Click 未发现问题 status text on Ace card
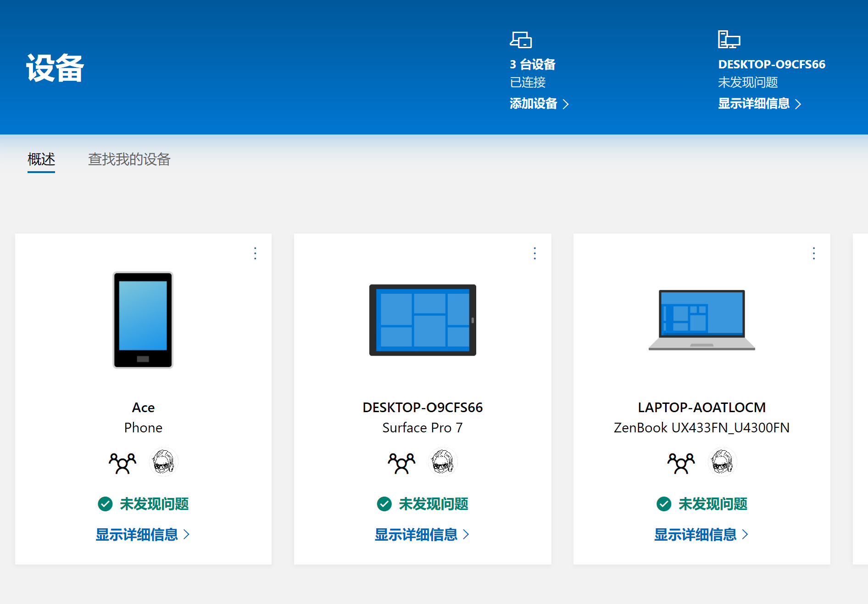This screenshot has height=604, width=868. 154,504
